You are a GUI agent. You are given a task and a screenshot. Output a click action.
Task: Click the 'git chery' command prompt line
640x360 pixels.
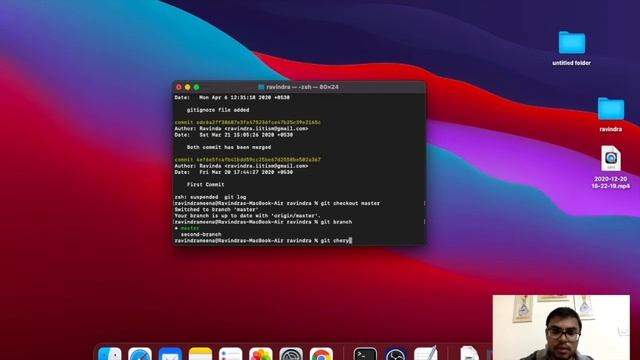point(263,241)
